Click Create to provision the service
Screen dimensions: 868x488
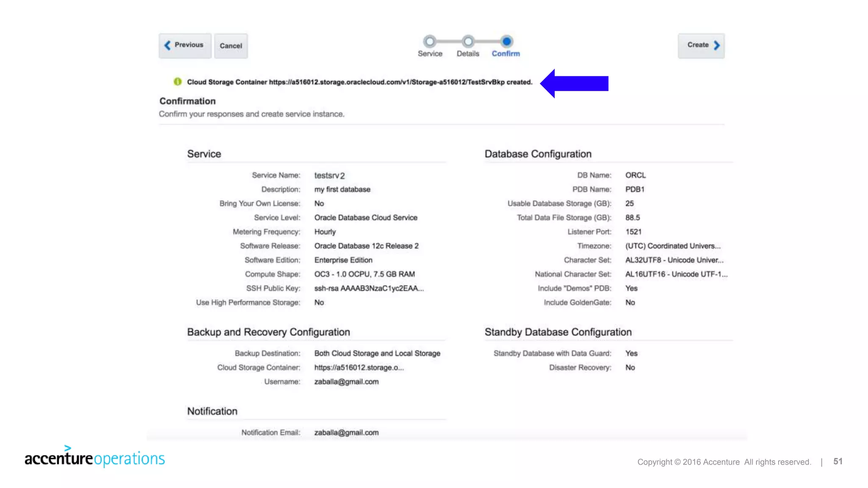tap(701, 45)
